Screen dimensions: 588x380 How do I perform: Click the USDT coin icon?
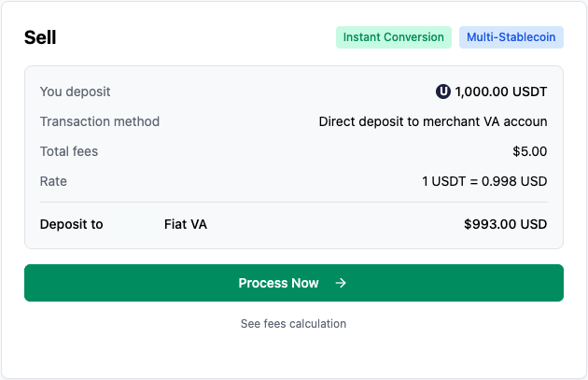(443, 91)
